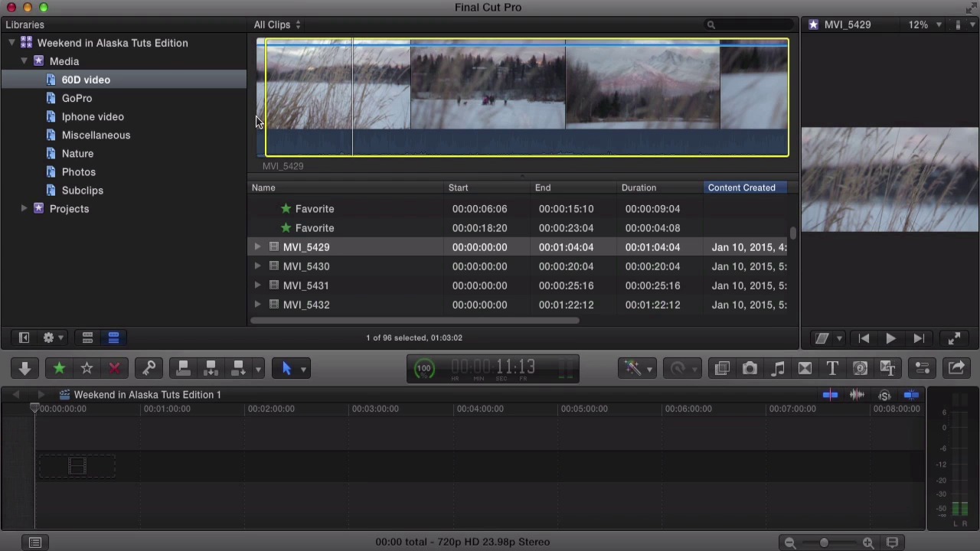Play the clip in the viewer
980x551 pixels.
tap(891, 338)
